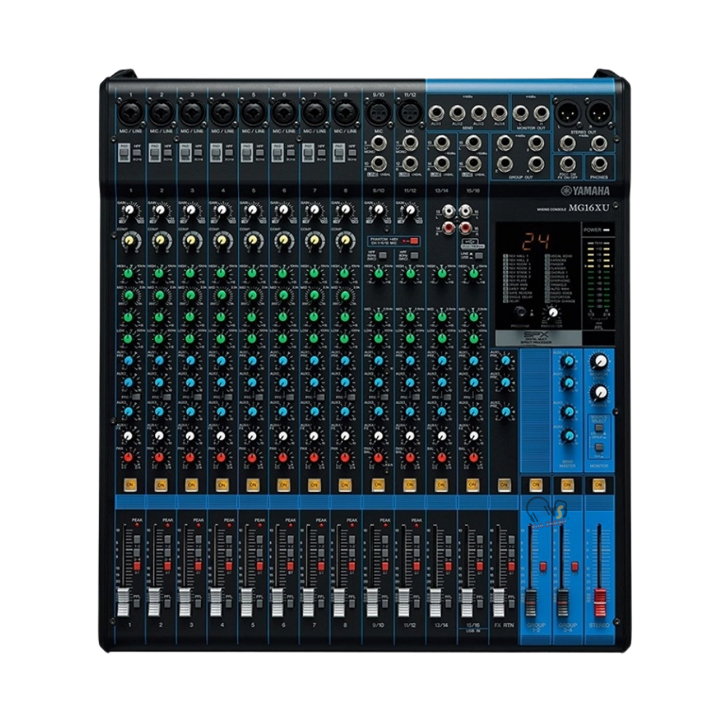
Task: Toggle the red ST assign button on channel 3
Action: 198,566
